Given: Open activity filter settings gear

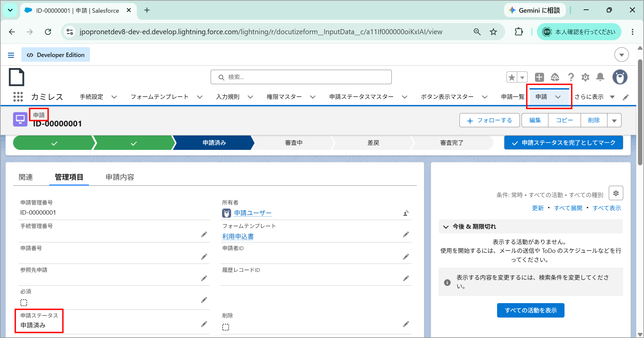Looking at the screenshot, I should pyautogui.click(x=616, y=193).
